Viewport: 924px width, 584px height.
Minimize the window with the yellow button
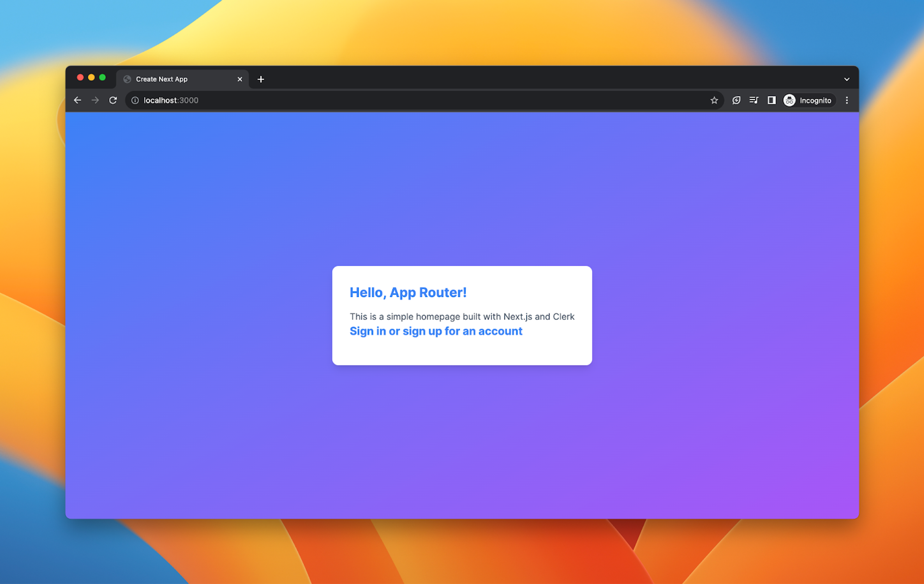coord(91,78)
